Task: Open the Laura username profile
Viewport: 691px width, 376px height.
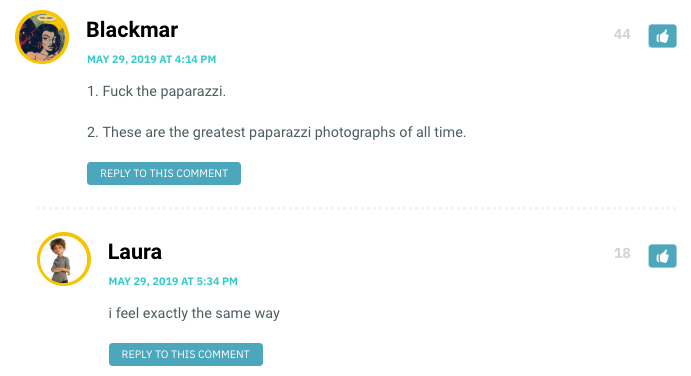Action: click(x=135, y=252)
